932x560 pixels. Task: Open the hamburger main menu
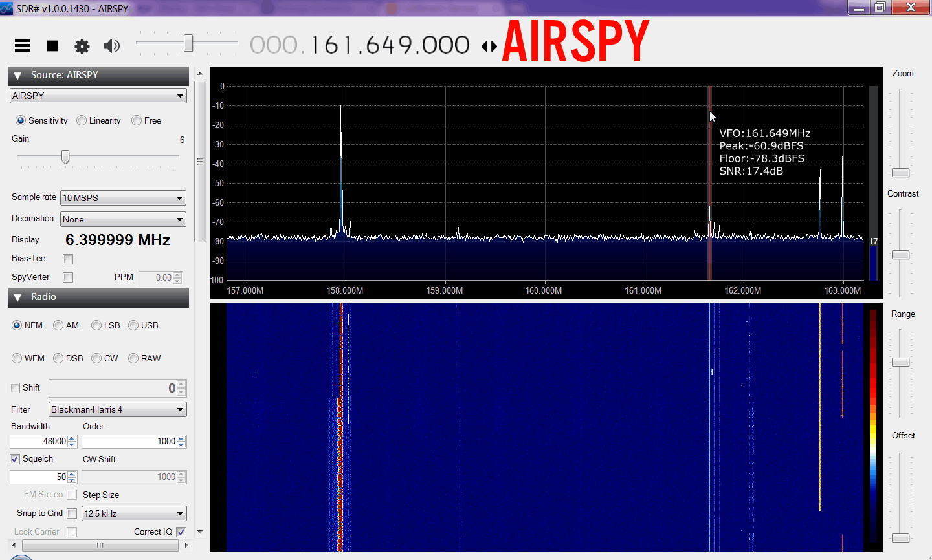(23, 45)
